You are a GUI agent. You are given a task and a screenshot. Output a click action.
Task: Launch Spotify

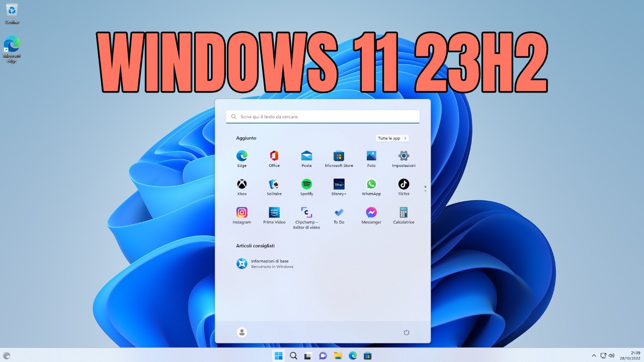(306, 187)
